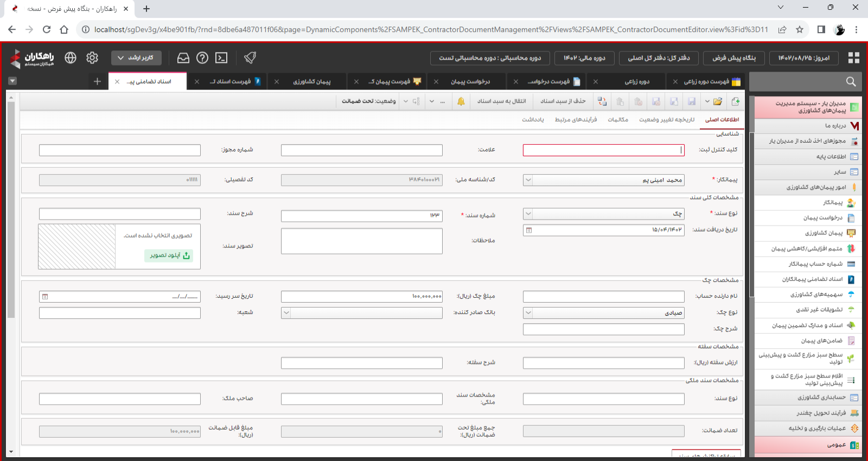
Task: Open the language globe icon in header
Action: [x=71, y=57]
